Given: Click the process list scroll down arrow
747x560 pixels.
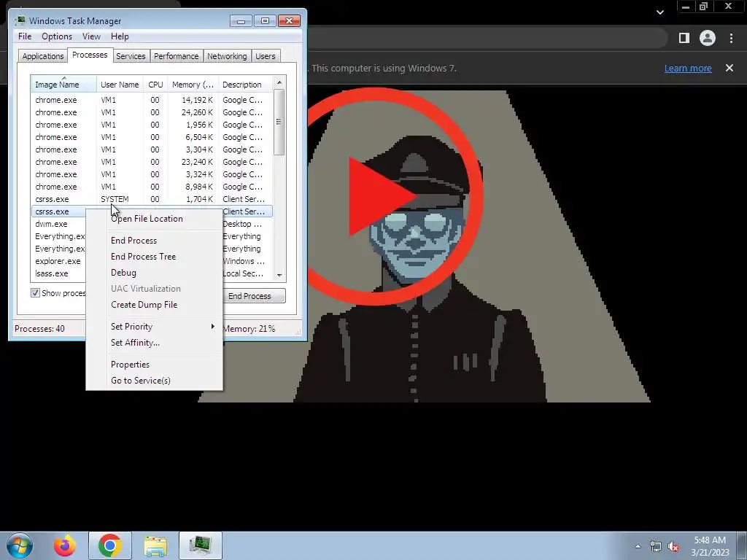Looking at the screenshot, I should point(279,275).
